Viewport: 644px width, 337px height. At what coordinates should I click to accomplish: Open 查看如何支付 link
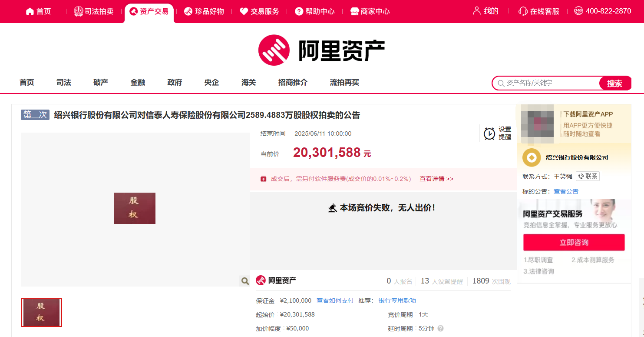coord(335,300)
